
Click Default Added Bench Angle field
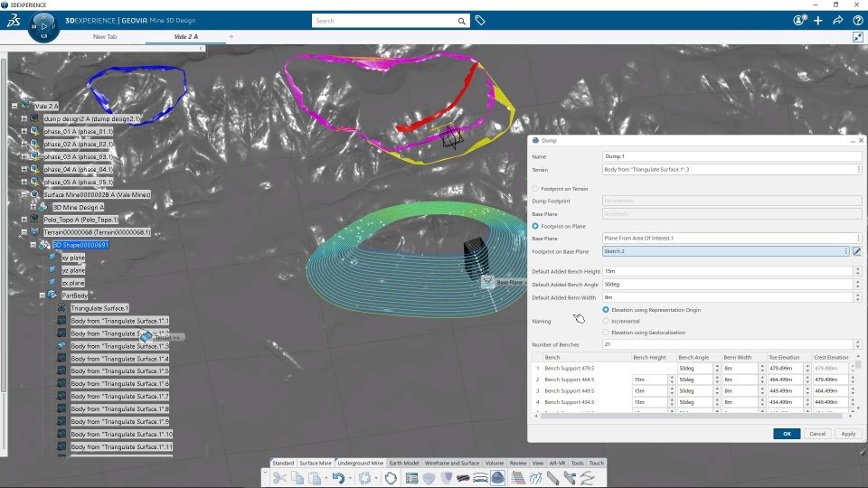(728, 285)
